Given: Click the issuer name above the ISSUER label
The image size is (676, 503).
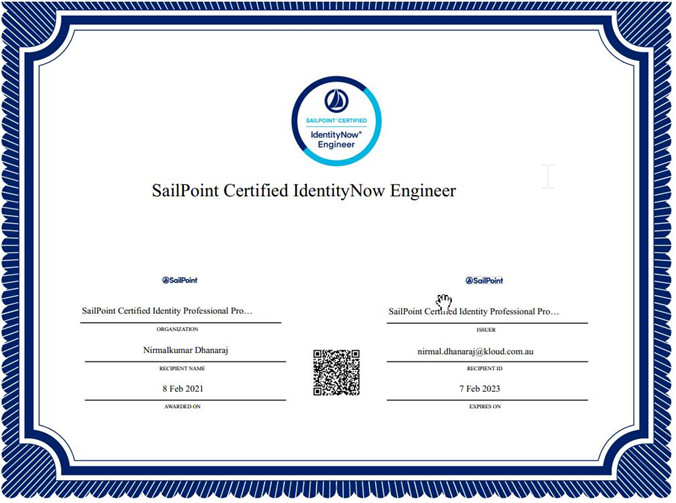Looking at the screenshot, I should [474, 312].
